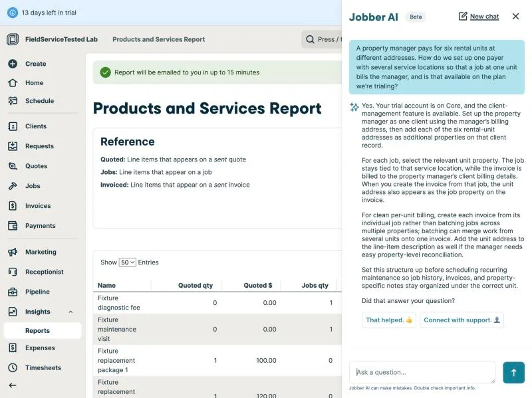This screenshot has height=398, width=532.
Task: Click the Requests inbox icon
Action: [13, 146]
